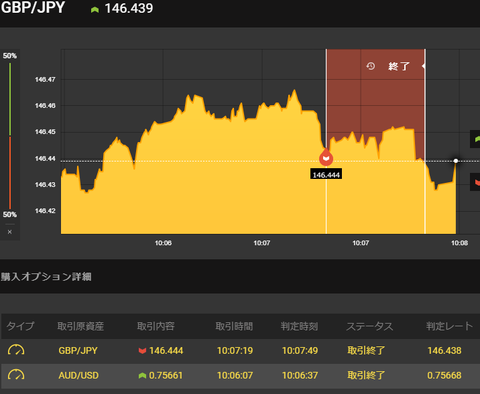Viewport: 480px width, 394px height.
Task: Click the 146.444 entry price label
Action: 326,174
